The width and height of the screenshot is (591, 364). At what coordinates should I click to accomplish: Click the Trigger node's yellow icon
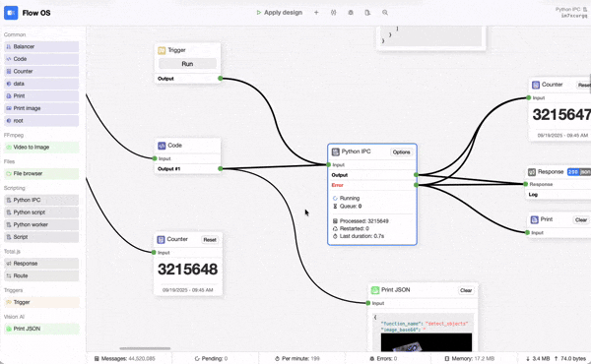162,50
